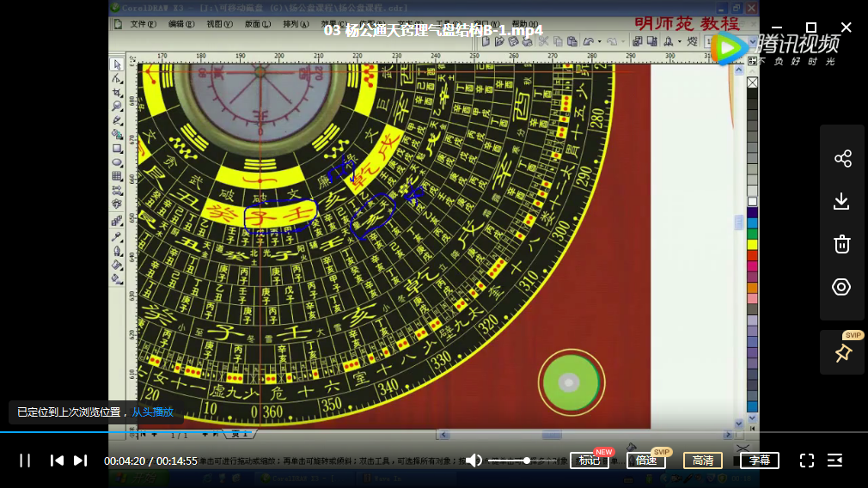The width and height of the screenshot is (868, 488).
Task: Click the 从头播放 replay-from-start link
Action: pos(152,412)
